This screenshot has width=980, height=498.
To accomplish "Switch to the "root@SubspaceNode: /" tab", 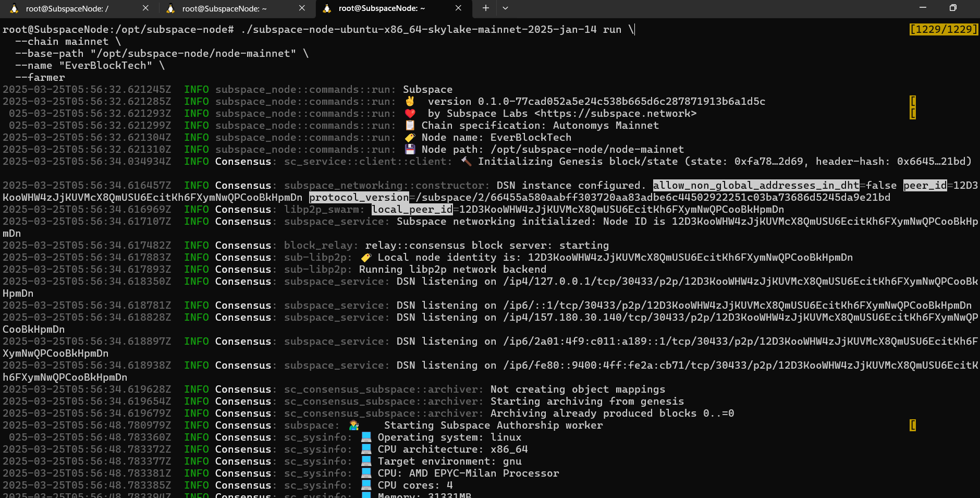I will (x=67, y=8).
